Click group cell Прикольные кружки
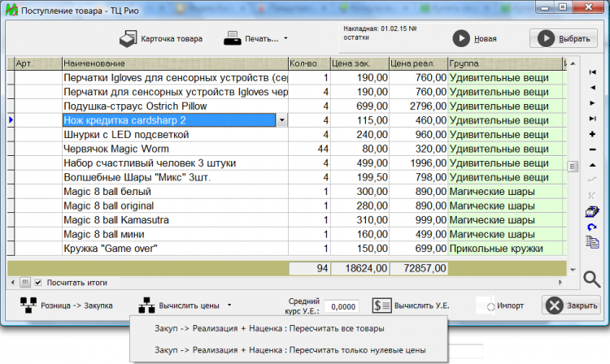610x364 pixels. pos(507,249)
